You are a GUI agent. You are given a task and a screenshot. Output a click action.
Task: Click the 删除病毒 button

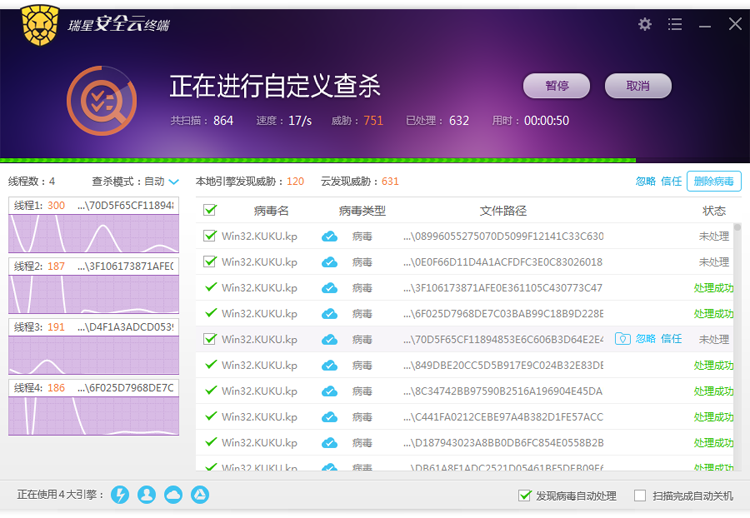coord(714,181)
